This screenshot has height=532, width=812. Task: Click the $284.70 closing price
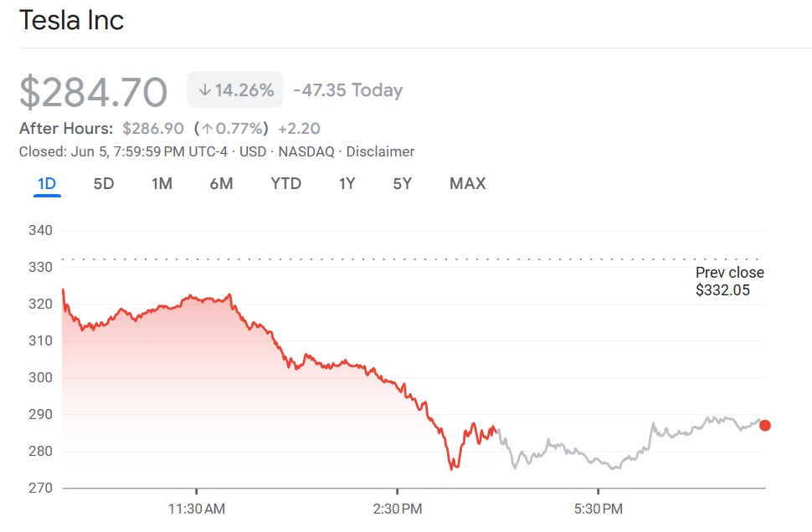pyautogui.click(x=93, y=91)
